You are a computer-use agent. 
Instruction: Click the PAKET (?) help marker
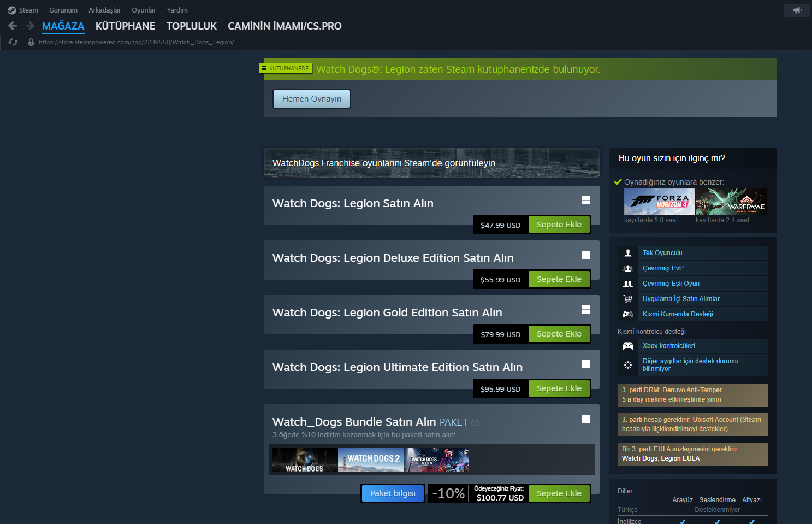click(x=475, y=423)
